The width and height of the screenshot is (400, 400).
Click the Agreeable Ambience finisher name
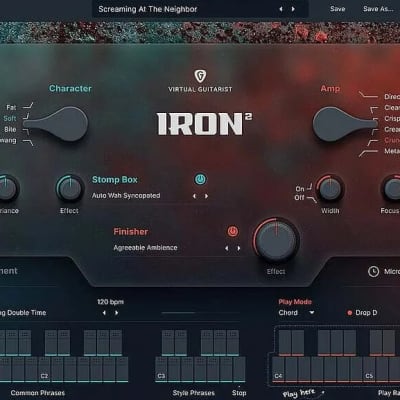145,248
